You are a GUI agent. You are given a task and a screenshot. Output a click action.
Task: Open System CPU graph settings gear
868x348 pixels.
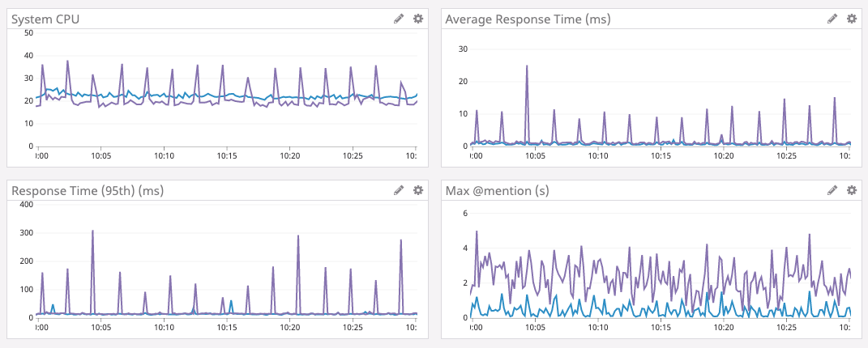click(418, 19)
